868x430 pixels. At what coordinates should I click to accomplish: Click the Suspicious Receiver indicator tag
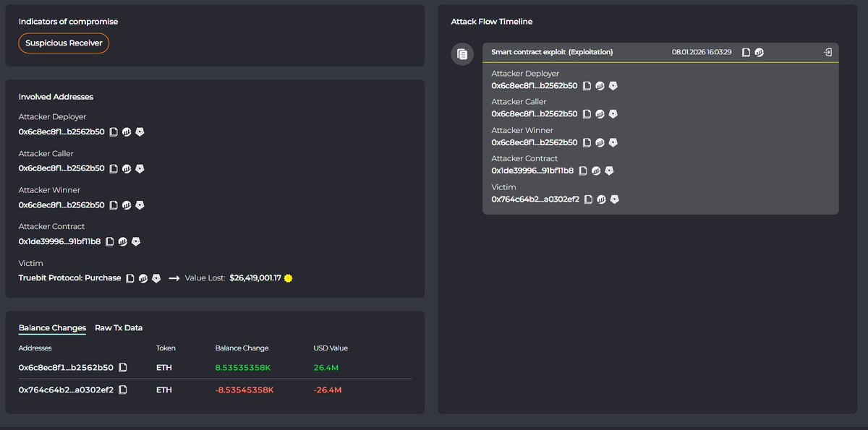coord(64,43)
